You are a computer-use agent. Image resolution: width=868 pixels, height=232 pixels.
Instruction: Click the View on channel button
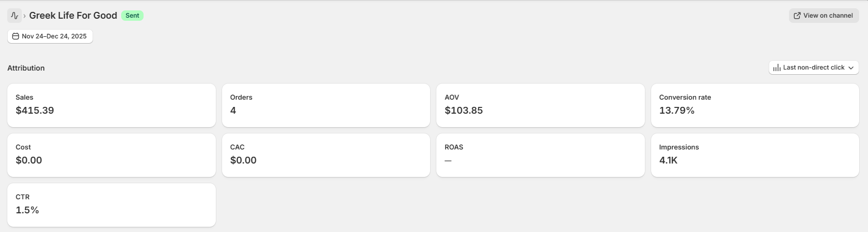point(823,16)
